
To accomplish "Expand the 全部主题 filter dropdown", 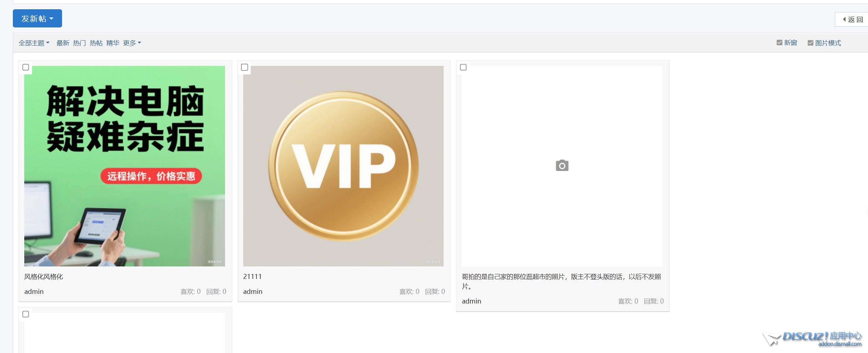I will coord(34,43).
